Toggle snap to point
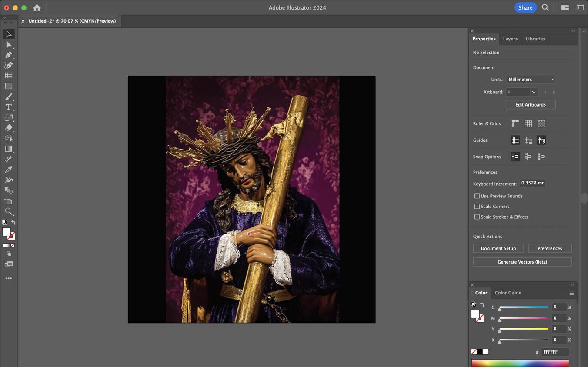This screenshot has width=588, height=367. (x=515, y=157)
